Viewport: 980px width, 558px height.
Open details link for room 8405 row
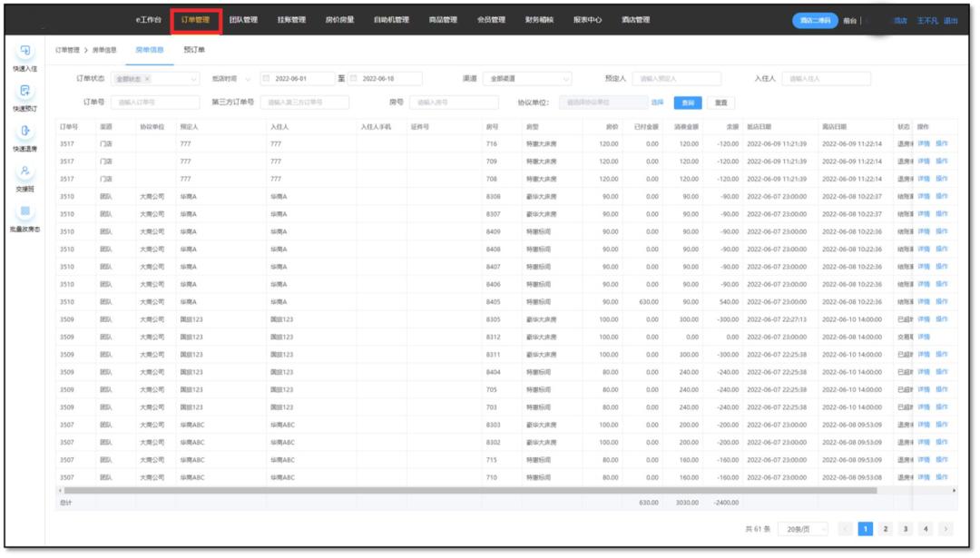click(923, 302)
